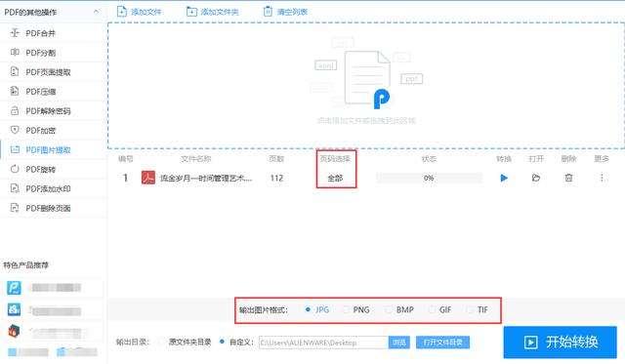
Task: Select BMP output format
Action: (399, 309)
